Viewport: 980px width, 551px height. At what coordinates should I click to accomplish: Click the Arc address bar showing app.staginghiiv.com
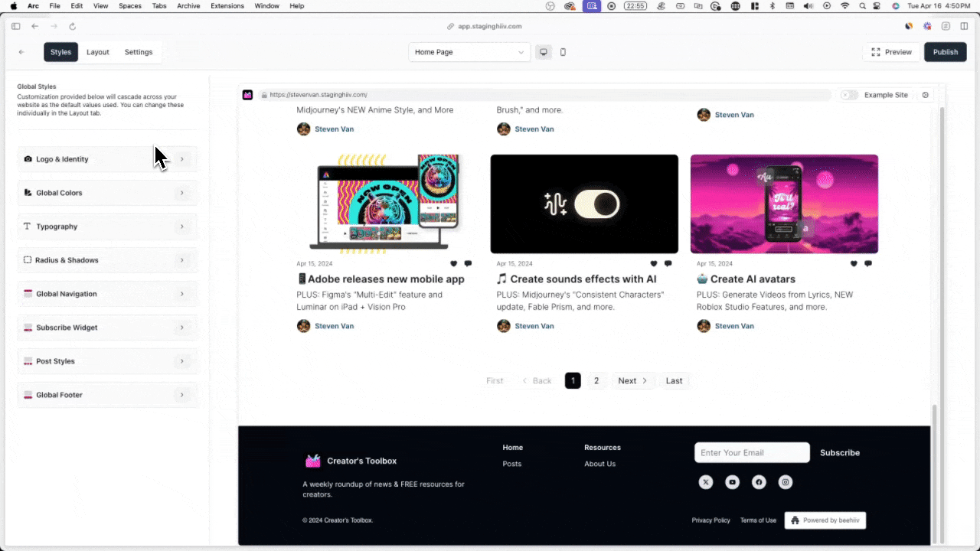[x=485, y=26]
